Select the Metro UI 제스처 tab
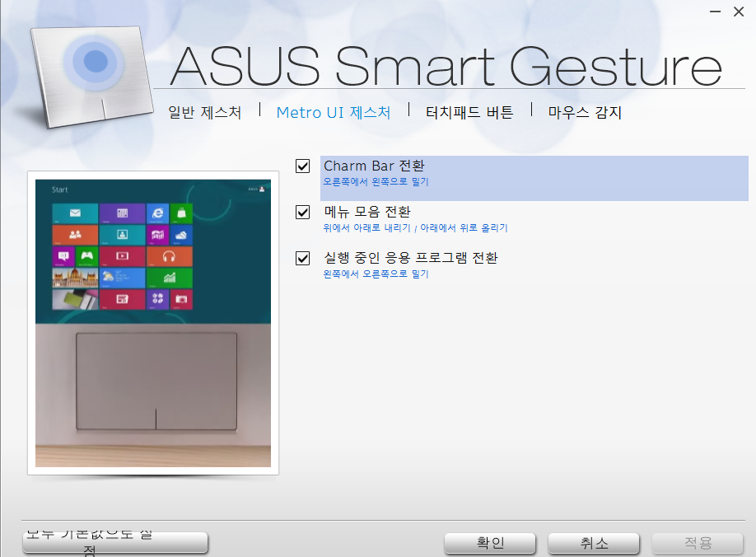 point(334,112)
